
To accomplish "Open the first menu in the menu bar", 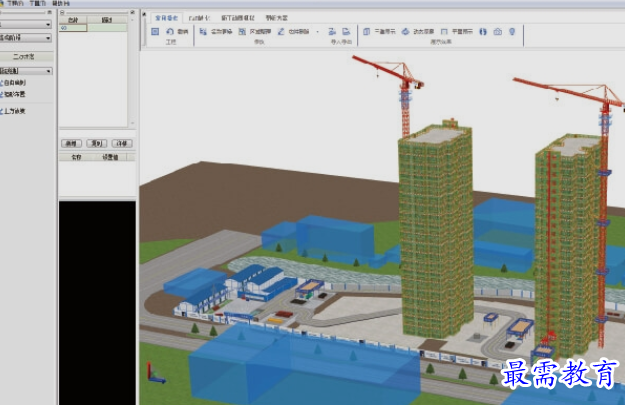I will (x=15, y=3).
